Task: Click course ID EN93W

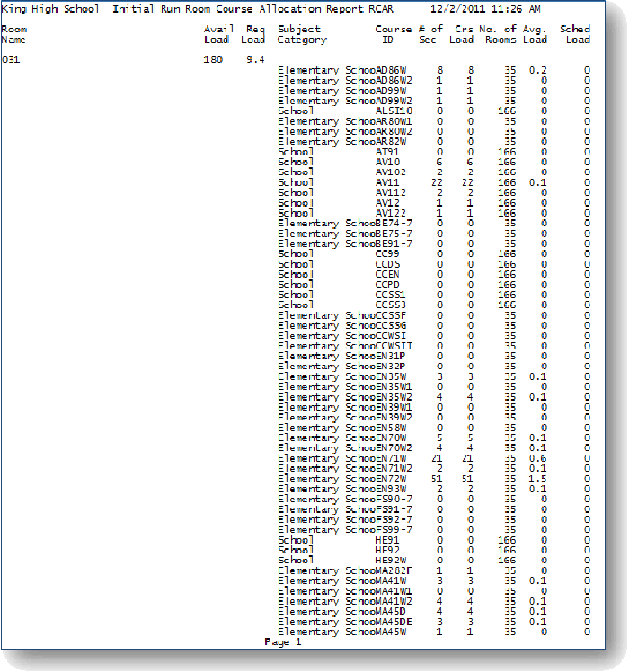Action: click(x=391, y=490)
